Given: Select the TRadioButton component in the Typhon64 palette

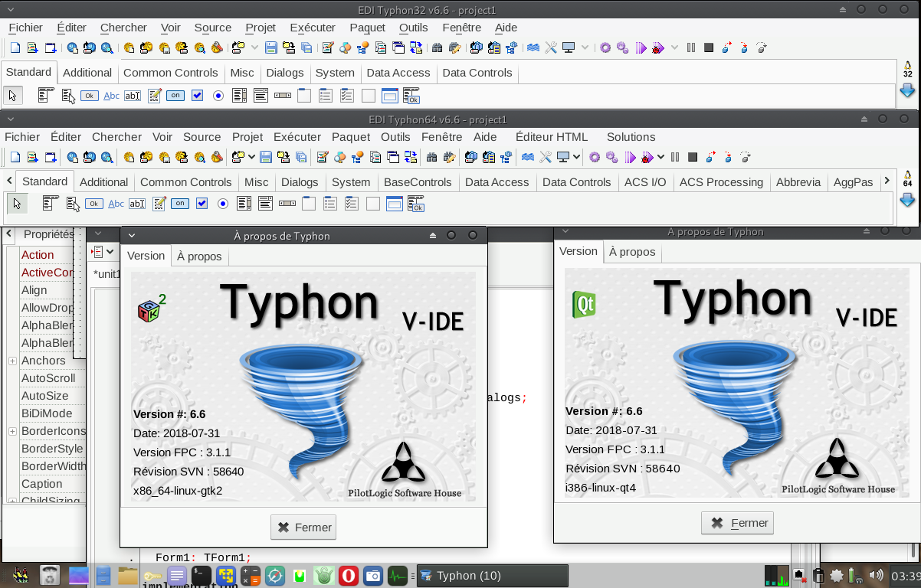Looking at the screenshot, I should click(x=223, y=204).
